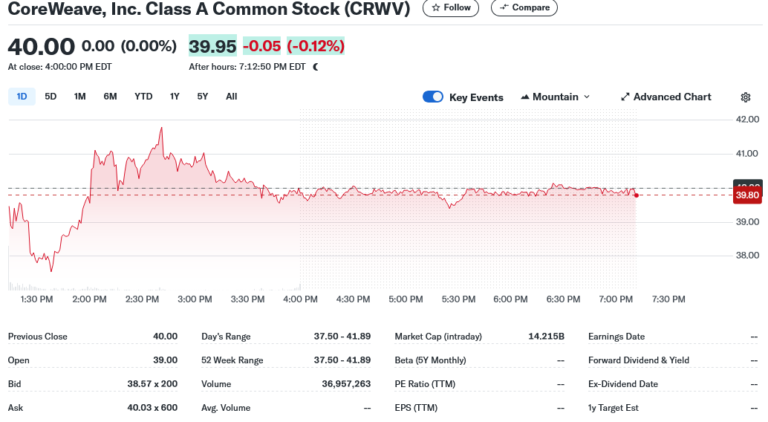
Task: Click the 7:30 PM chart axis label
Action: pyautogui.click(x=669, y=299)
